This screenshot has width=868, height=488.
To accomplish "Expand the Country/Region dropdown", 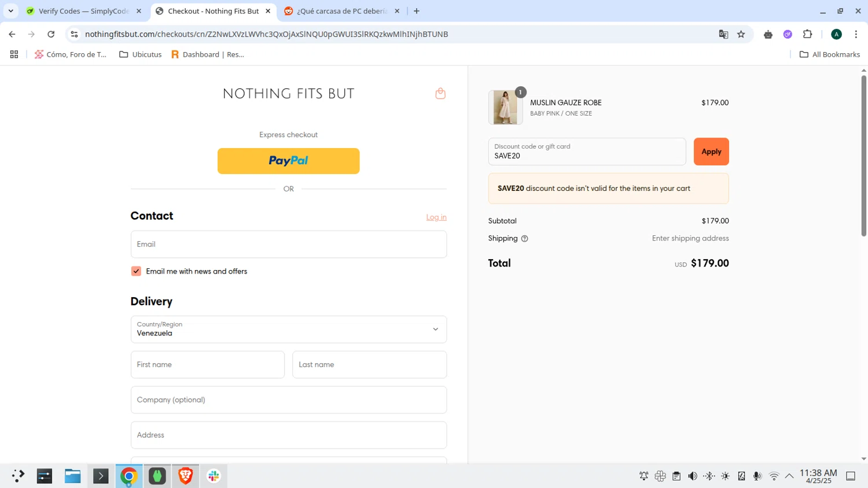I will click(x=288, y=329).
